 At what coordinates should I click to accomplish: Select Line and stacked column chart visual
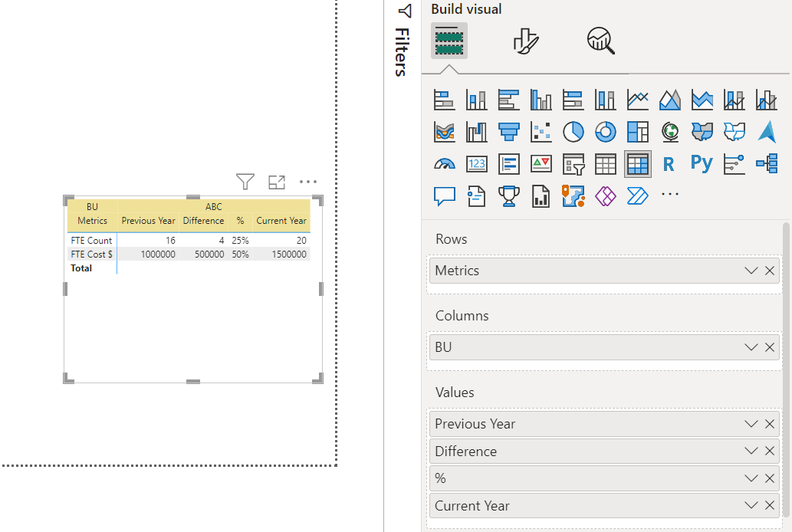pyautogui.click(x=734, y=100)
